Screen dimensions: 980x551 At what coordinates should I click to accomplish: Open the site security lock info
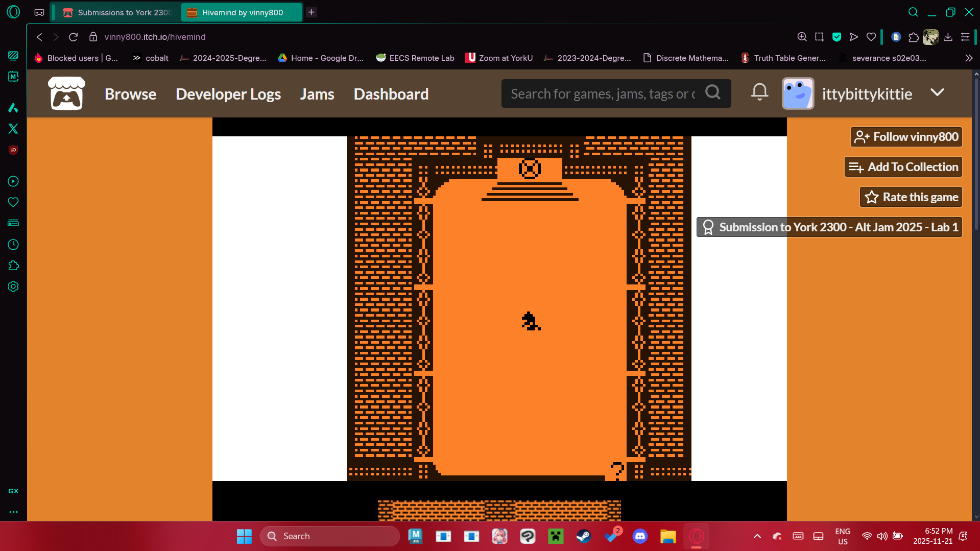[x=93, y=37]
